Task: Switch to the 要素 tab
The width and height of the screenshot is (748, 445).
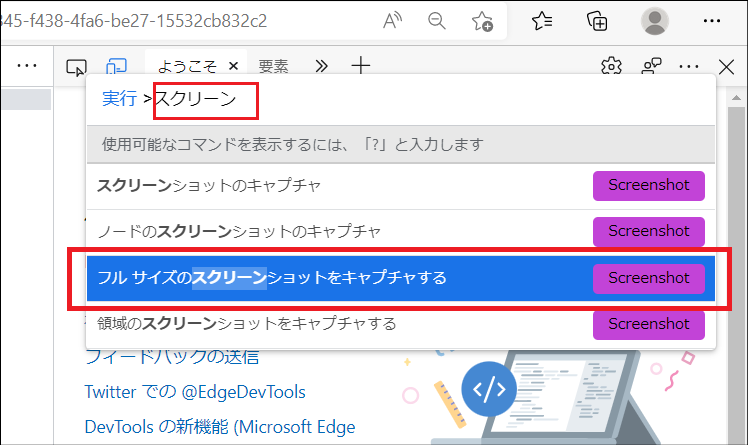Action: tap(273, 66)
